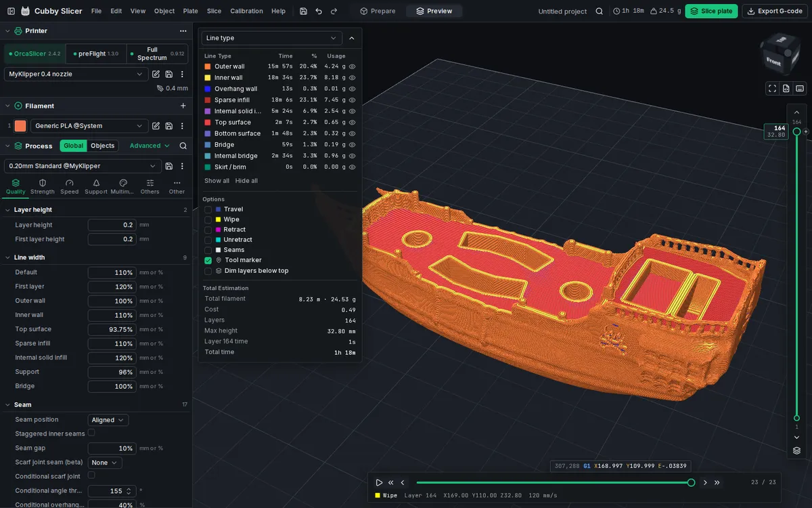The width and height of the screenshot is (812, 508).
Task: Click the Layer height value field
Action: point(112,225)
